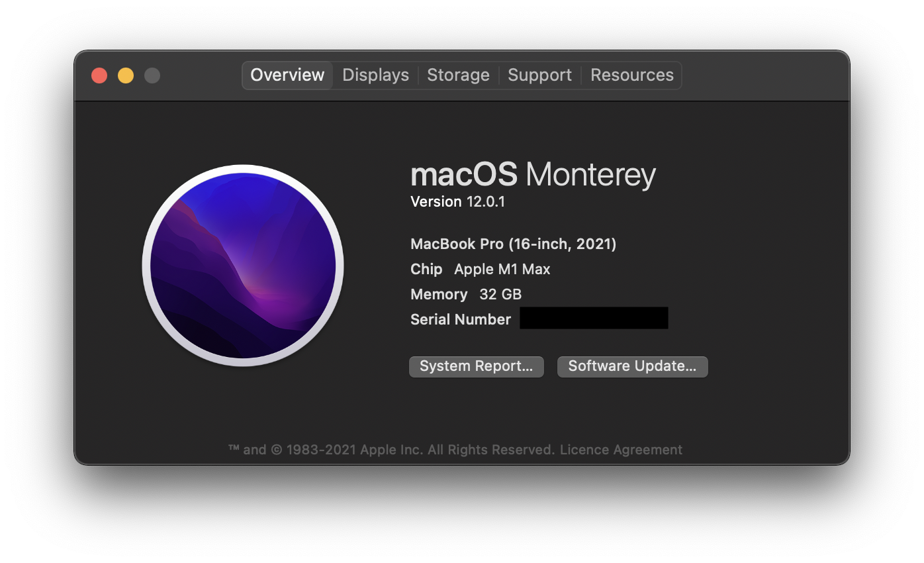Click the macOS Monterey title
924x563 pixels.
(533, 175)
